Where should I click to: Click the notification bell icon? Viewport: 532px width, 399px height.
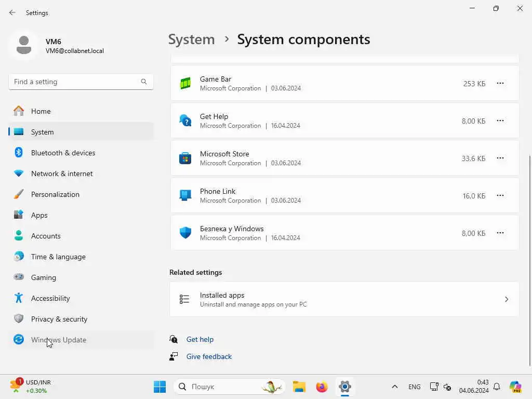(497, 387)
